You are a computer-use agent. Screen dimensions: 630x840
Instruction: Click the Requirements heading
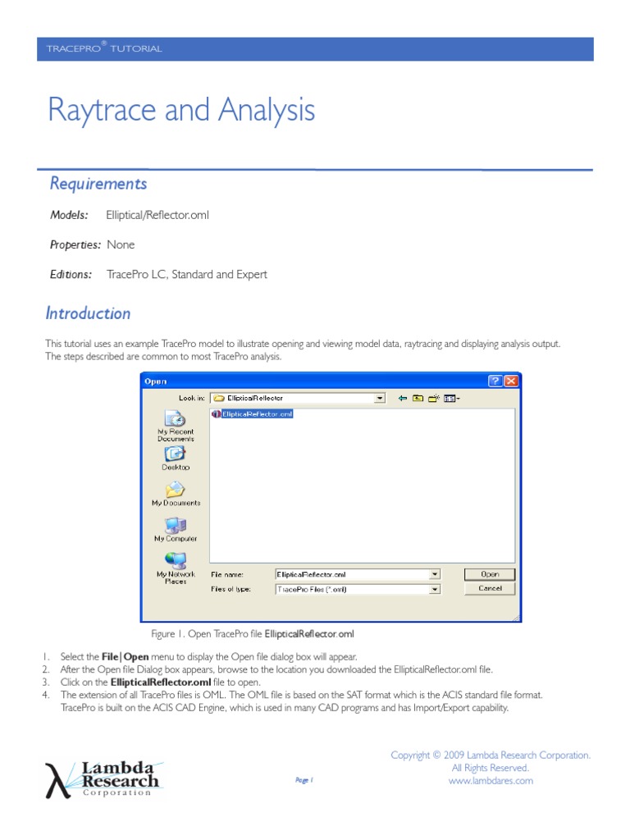coord(98,184)
